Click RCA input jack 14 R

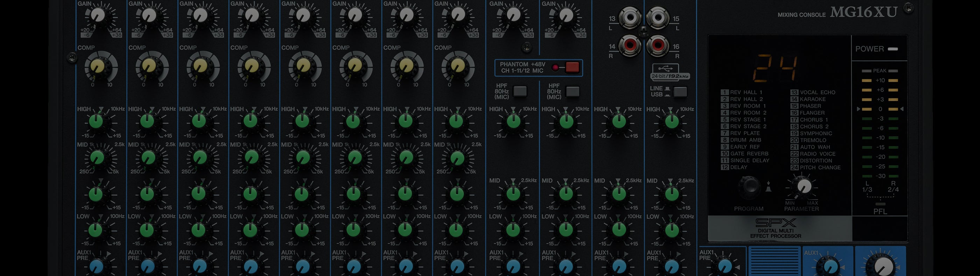coord(630,45)
